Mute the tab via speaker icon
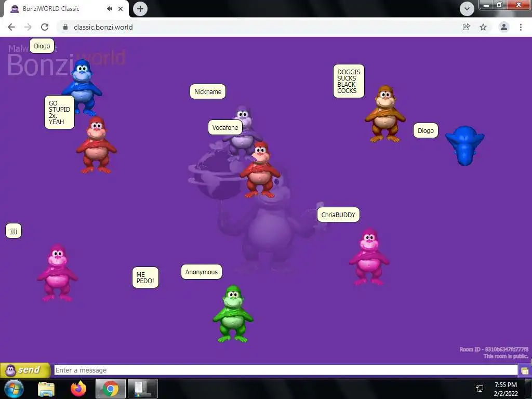Screen dimensions: 532x399 [109, 9]
